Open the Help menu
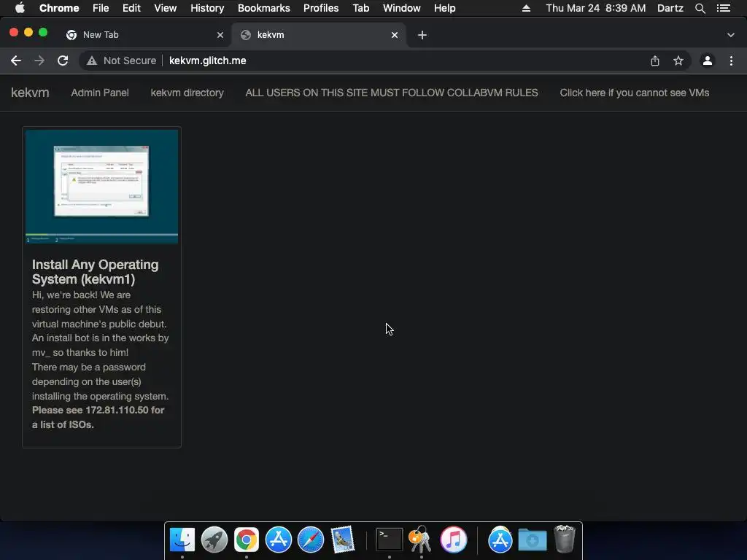 tap(444, 8)
